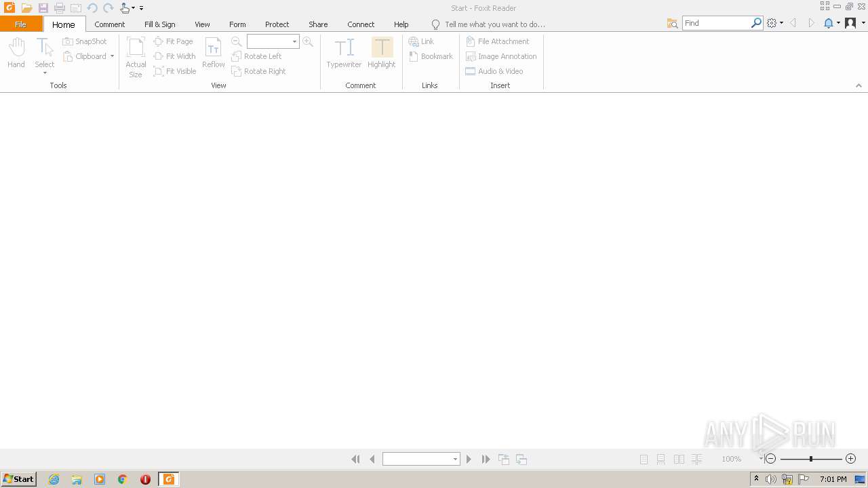Open the File menu
Screen dimensions: 868x488
[x=21, y=24]
